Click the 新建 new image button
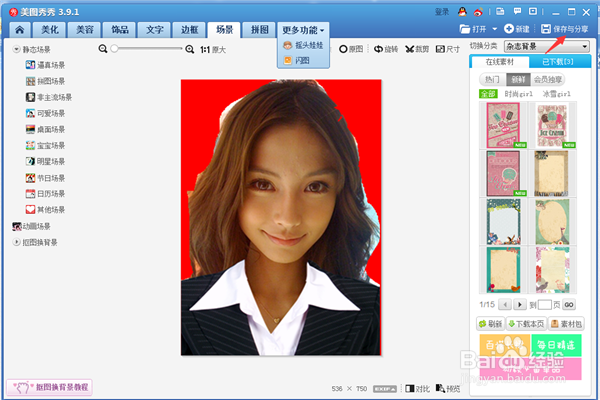 (517, 29)
